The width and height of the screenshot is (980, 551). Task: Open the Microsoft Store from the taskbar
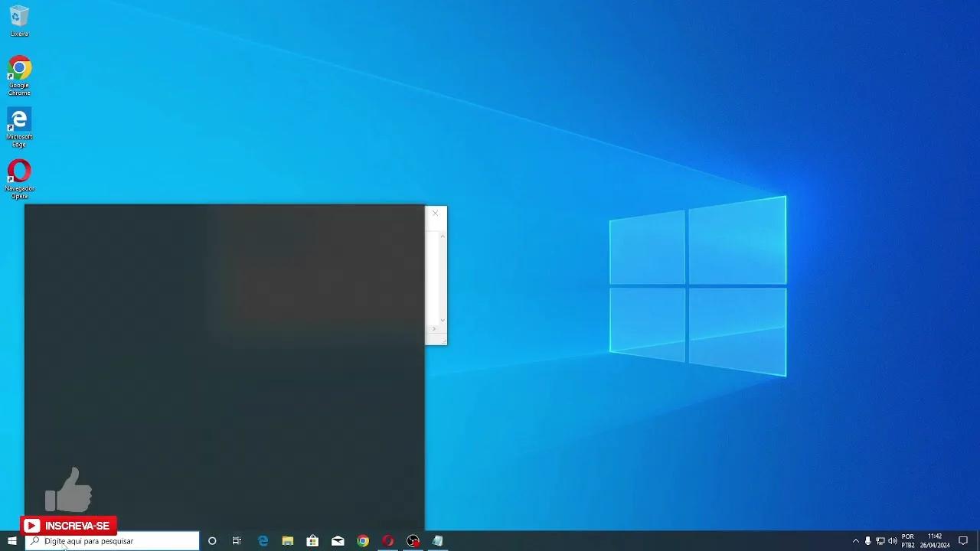click(312, 541)
